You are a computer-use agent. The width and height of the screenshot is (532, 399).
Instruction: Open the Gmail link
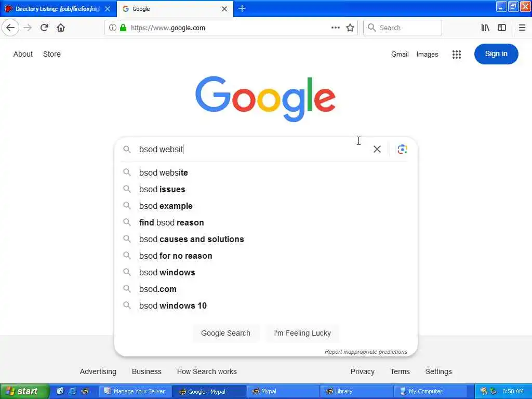pyautogui.click(x=400, y=54)
